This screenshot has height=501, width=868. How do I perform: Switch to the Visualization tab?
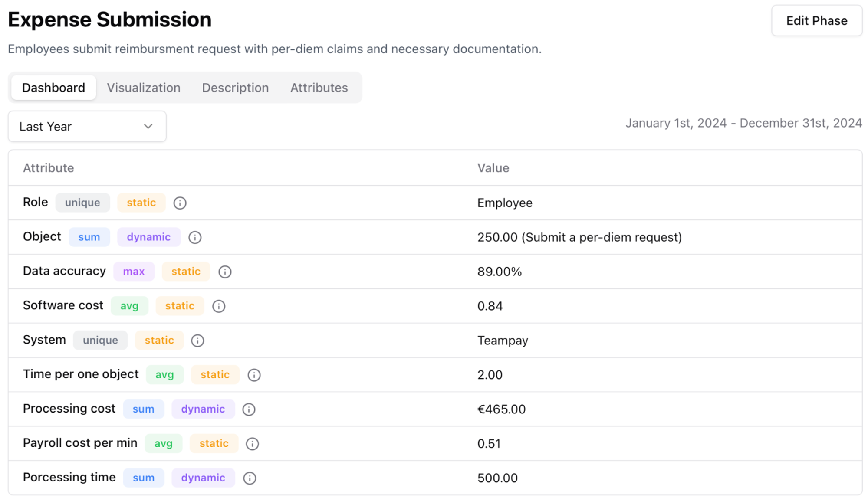coord(144,88)
